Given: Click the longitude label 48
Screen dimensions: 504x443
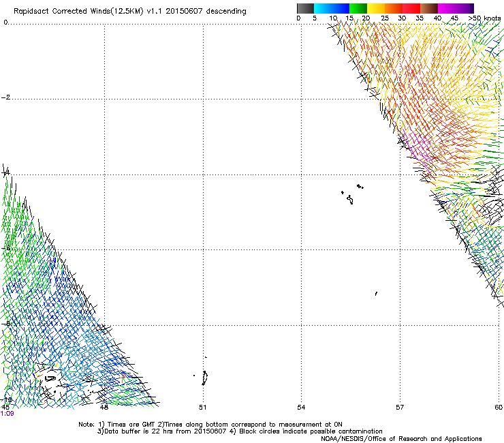Looking at the screenshot, I should [104, 408].
